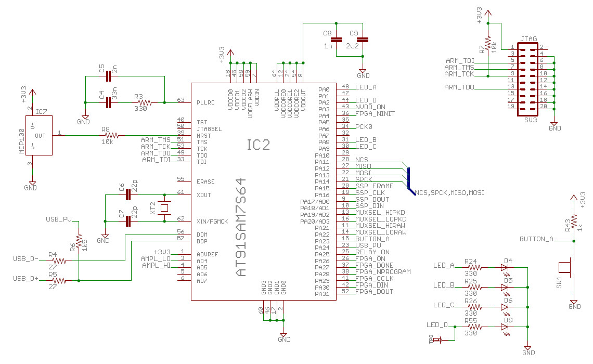Select the +3V3 supply arrow above R43
This screenshot has width=593, height=364.
pyautogui.click(x=574, y=199)
